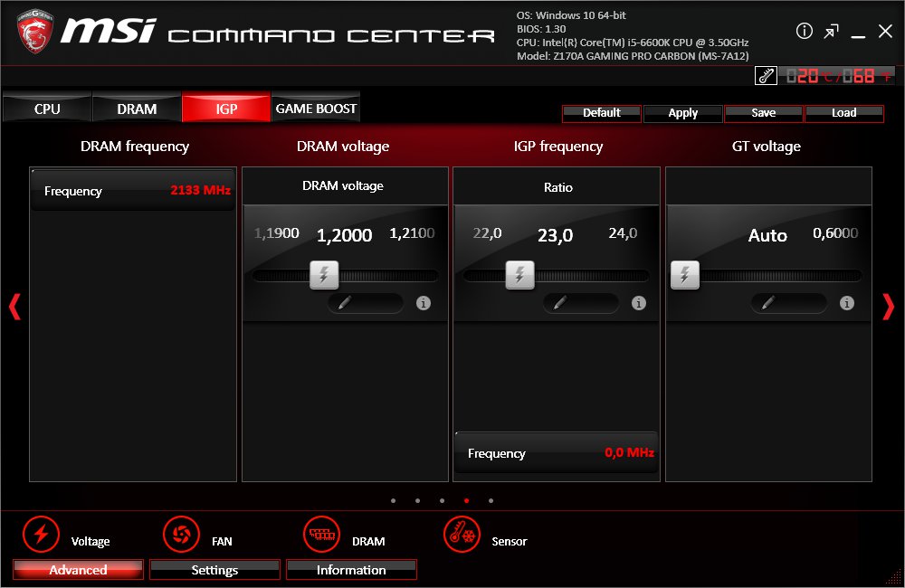Select the fifth page indicator dot
The width and height of the screenshot is (905, 588).
click(x=491, y=501)
